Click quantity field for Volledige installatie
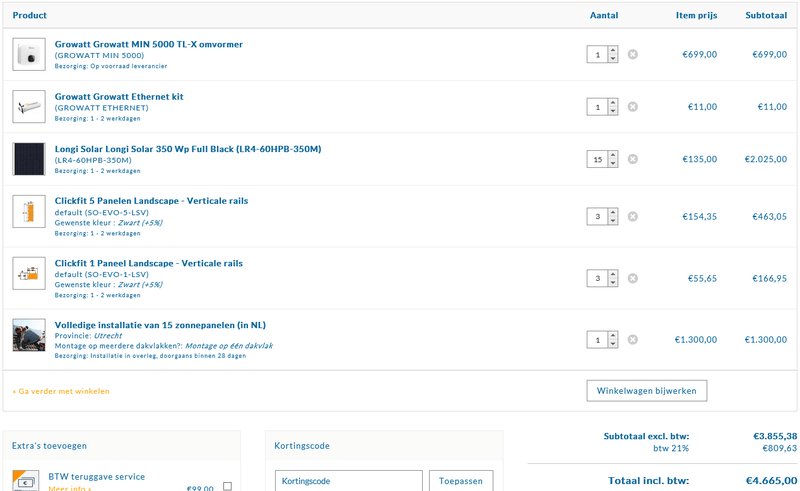The width and height of the screenshot is (800, 491). (x=597, y=340)
